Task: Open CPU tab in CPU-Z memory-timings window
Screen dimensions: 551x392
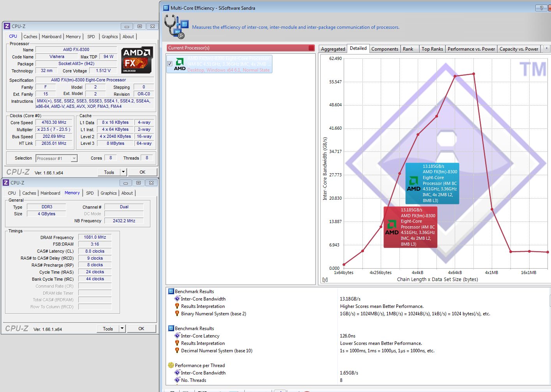Action: [x=12, y=193]
